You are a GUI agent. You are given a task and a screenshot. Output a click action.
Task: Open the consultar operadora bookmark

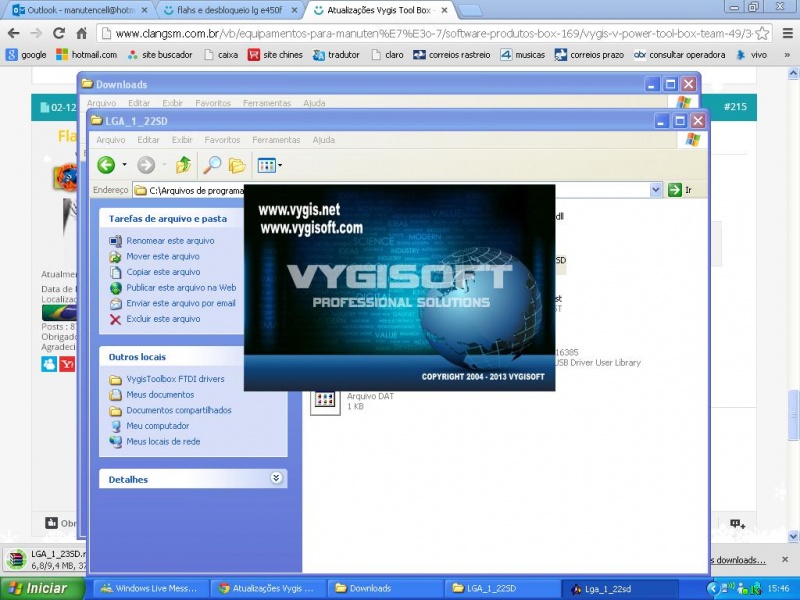(679, 55)
